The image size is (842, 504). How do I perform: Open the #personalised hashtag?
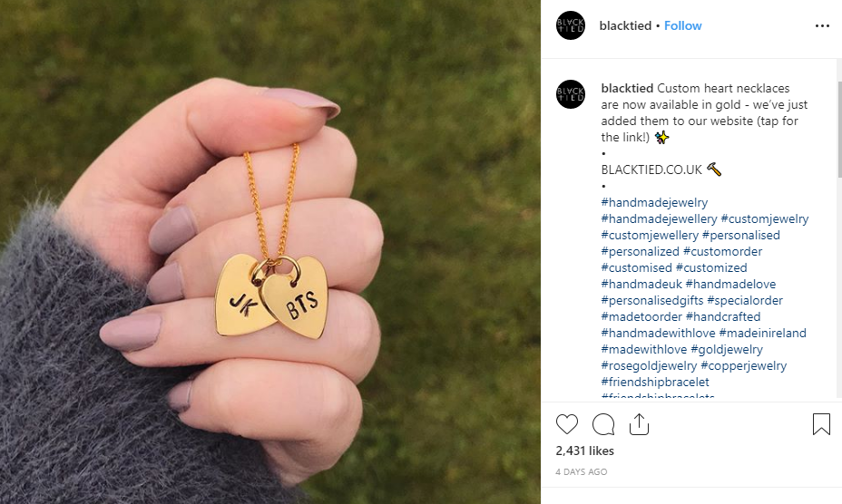click(x=740, y=235)
